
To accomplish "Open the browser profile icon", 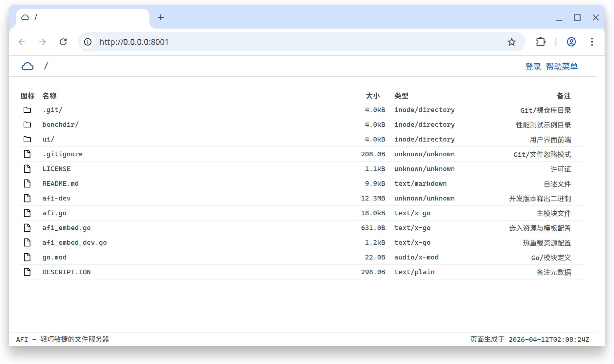I will pyautogui.click(x=571, y=42).
